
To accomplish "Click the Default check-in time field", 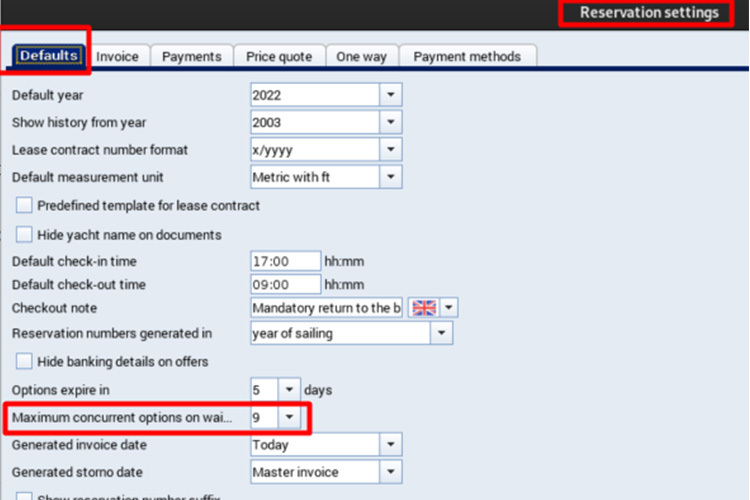I will pyautogui.click(x=284, y=261).
